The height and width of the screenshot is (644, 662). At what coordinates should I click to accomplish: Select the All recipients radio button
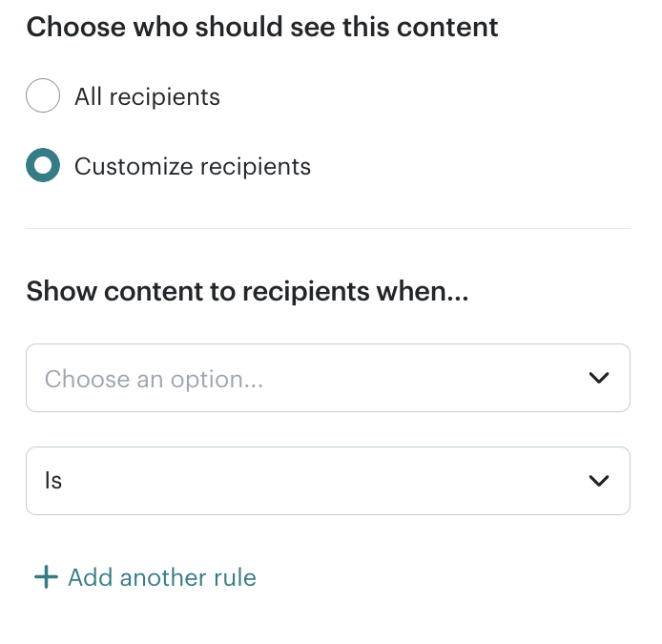click(43, 96)
